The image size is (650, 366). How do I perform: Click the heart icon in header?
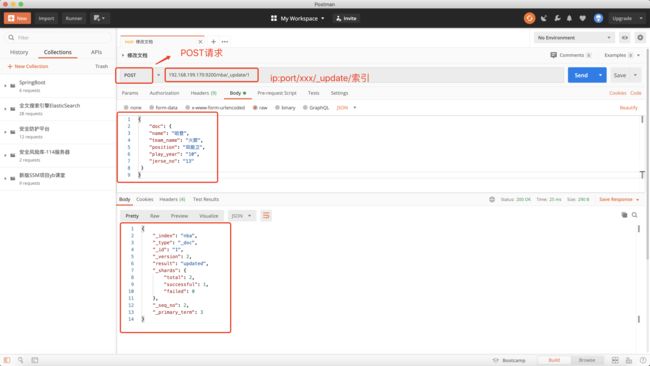coord(582,18)
